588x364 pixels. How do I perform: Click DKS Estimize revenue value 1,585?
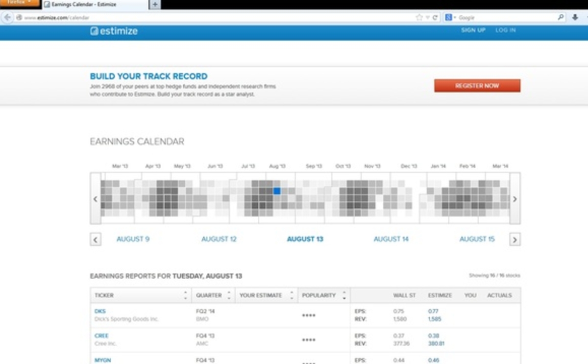pyautogui.click(x=434, y=319)
